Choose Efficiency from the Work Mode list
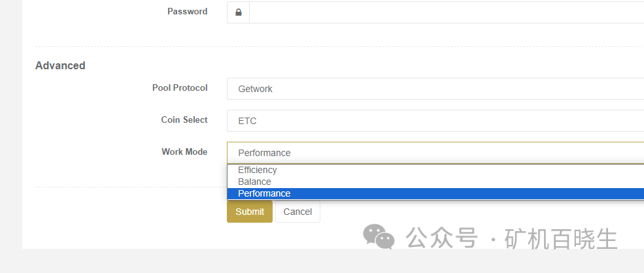 [x=258, y=170]
